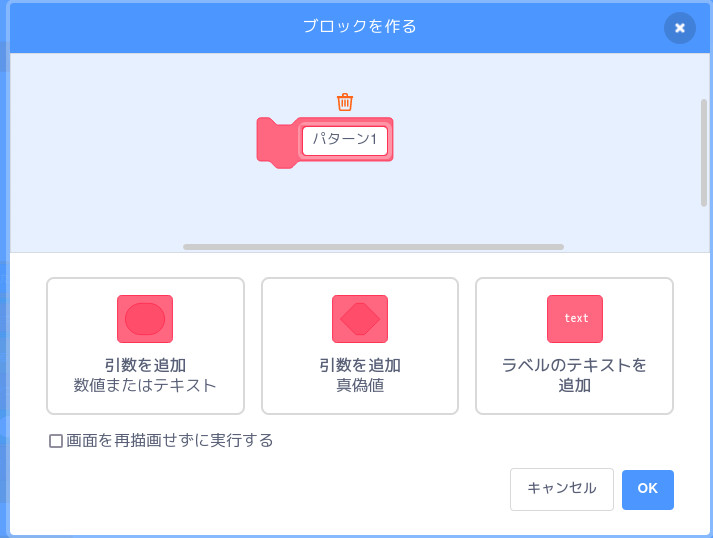713x538 pixels.
Task: Click the hexagonal boolean argument icon
Action: click(x=360, y=319)
